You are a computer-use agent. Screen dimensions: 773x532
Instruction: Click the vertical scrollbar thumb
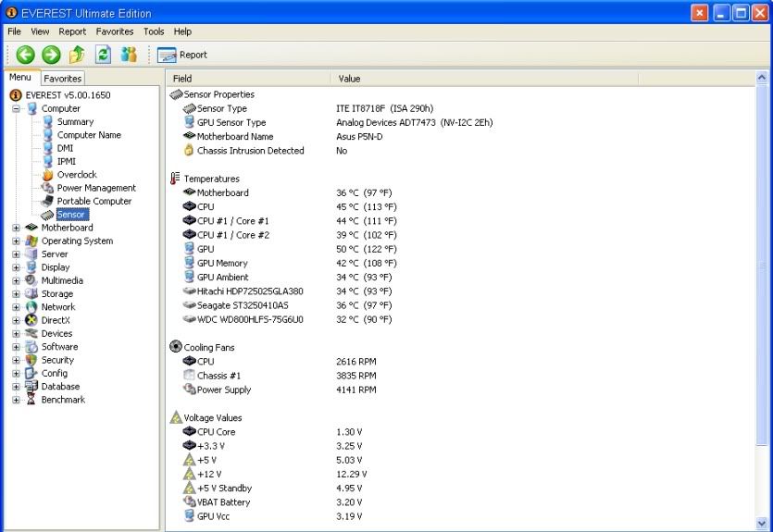pos(762,266)
